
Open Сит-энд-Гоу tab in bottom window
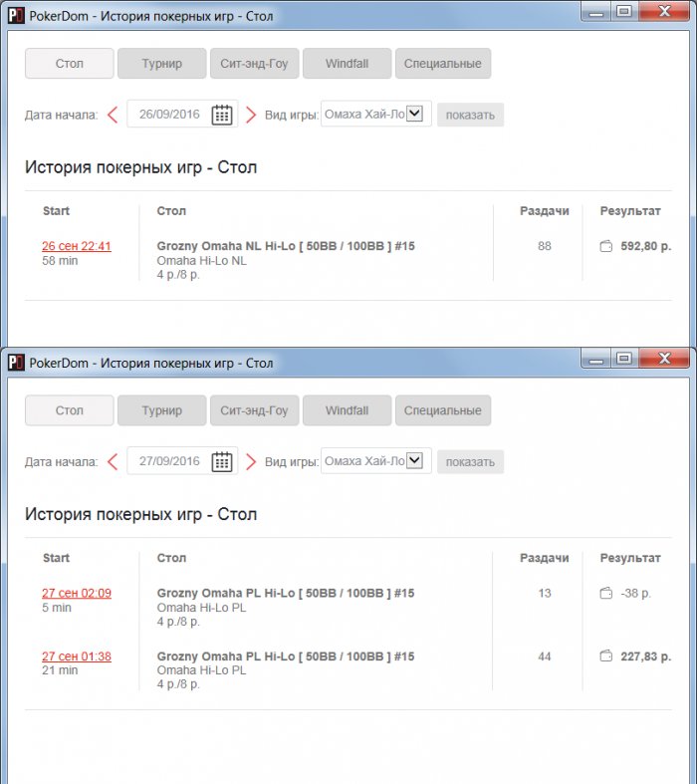[254, 410]
